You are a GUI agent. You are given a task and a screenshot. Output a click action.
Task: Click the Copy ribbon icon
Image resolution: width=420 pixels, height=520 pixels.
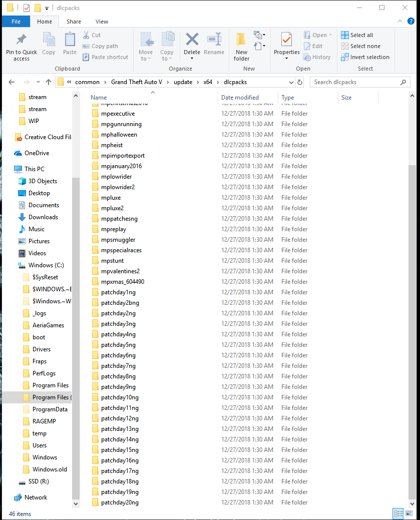point(49,40)
